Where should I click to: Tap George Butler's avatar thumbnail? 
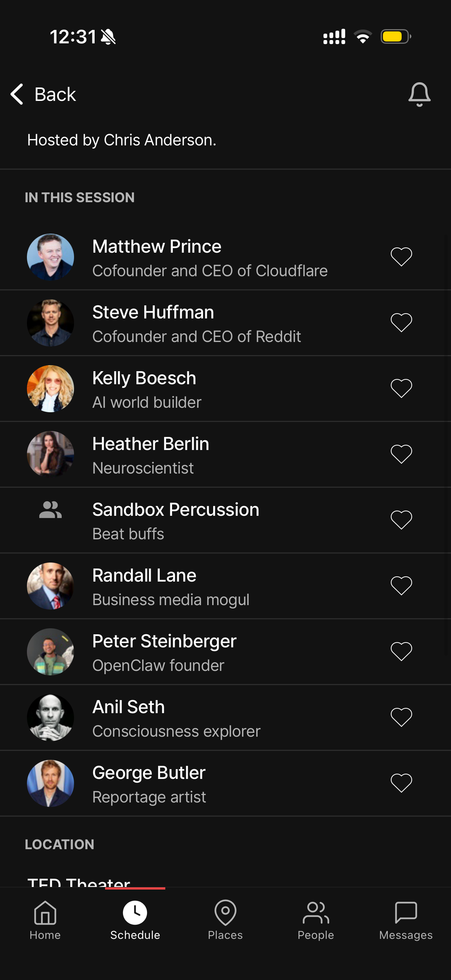[x=50, y=783]
